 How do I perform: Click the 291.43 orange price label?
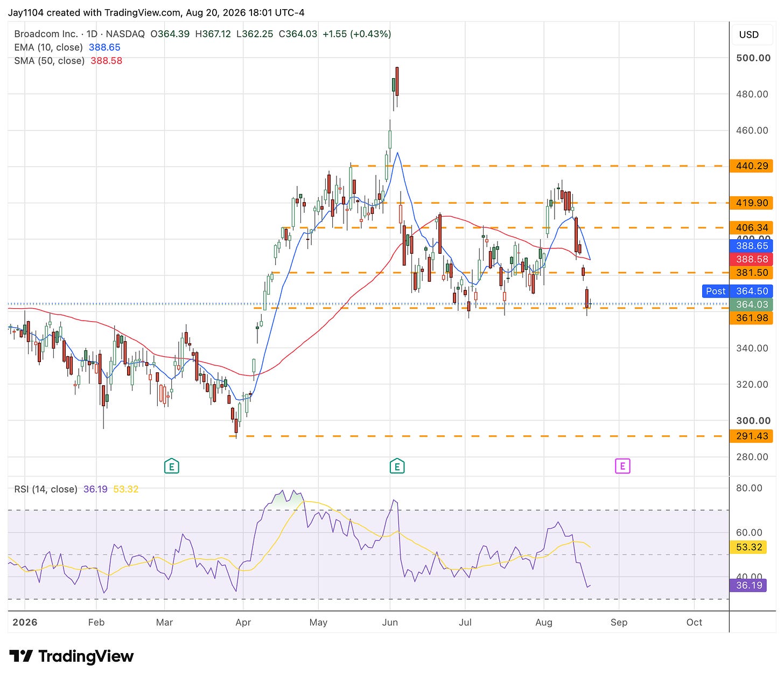point(751,436)
